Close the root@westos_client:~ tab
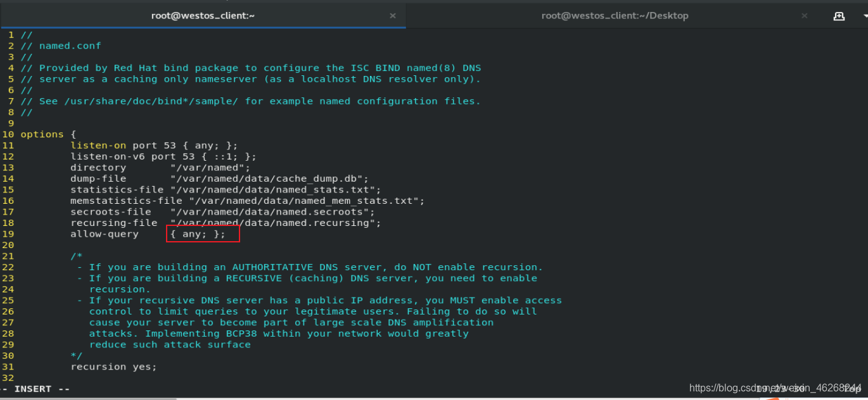The image size is (868, 400). [393, 16]
